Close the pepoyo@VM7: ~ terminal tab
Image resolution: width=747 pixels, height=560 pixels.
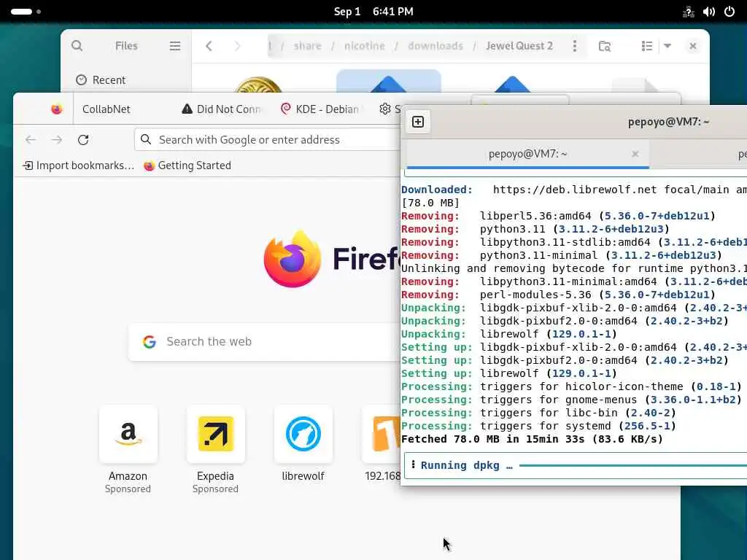tap(635, 154)
